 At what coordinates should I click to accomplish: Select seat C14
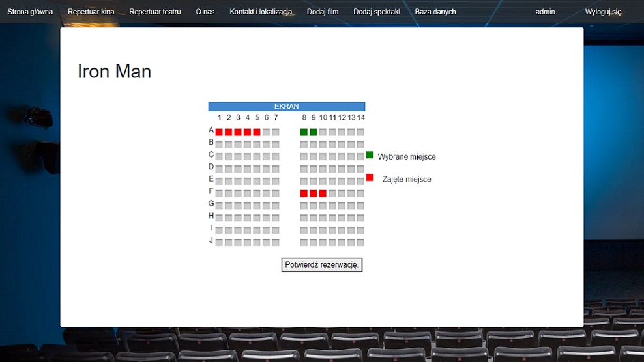[x=360, y=157]
